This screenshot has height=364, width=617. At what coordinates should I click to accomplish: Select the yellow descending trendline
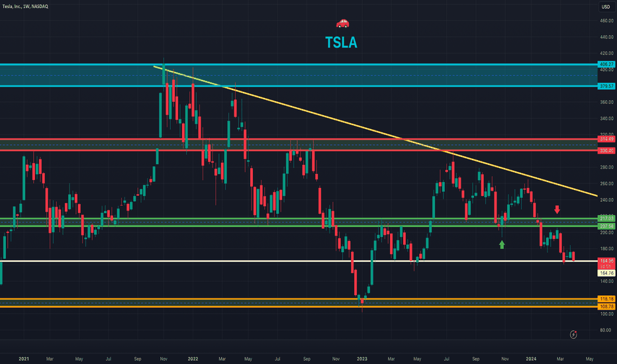(376, 131)
